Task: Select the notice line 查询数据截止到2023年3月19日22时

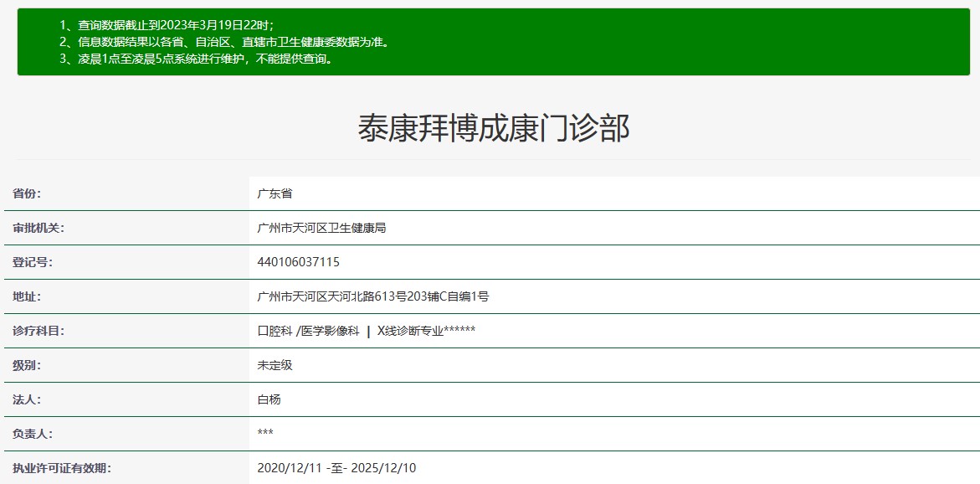Action: pos(167,25)
